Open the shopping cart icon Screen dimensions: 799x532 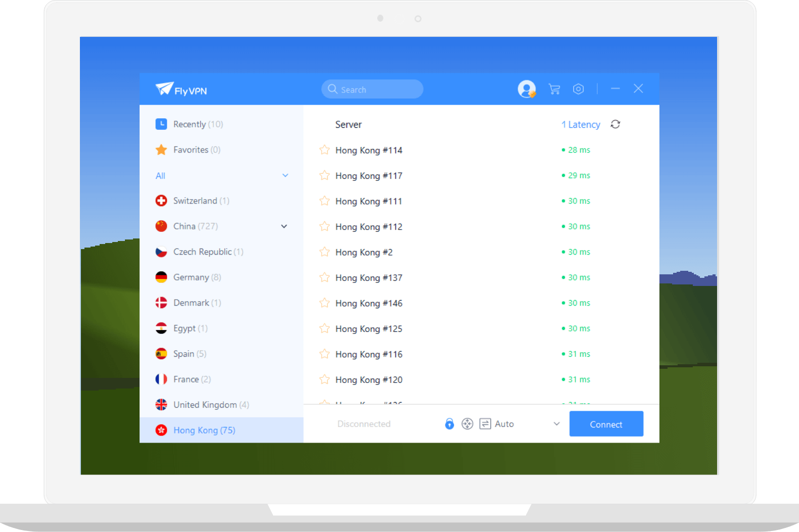(554, 89)
